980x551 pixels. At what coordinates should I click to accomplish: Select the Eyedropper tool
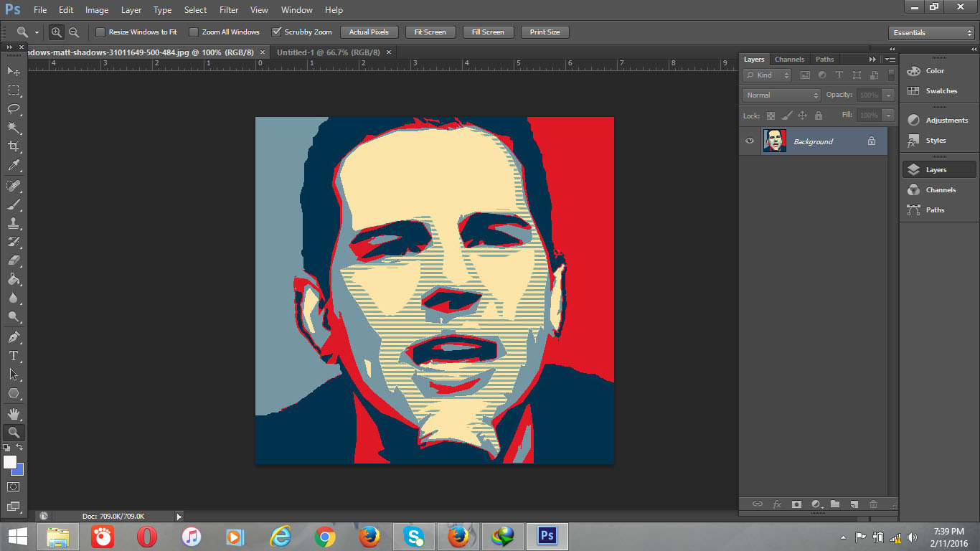(x=14, y=166)
